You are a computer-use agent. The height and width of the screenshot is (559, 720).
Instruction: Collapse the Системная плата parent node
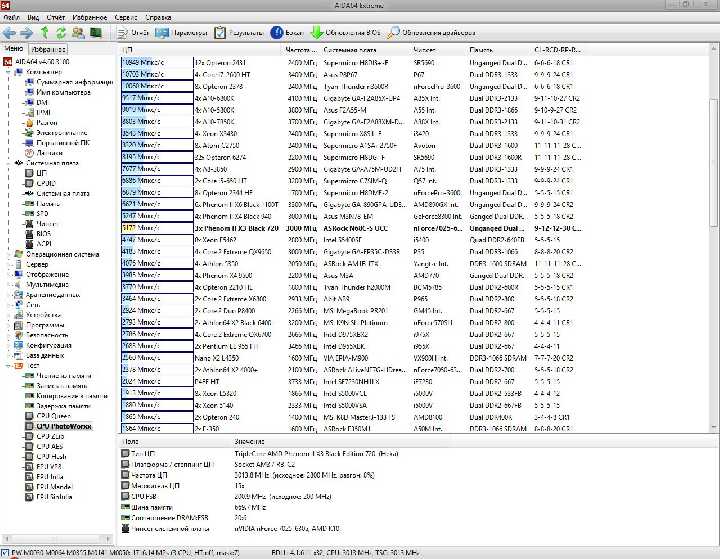pos(9,163)
